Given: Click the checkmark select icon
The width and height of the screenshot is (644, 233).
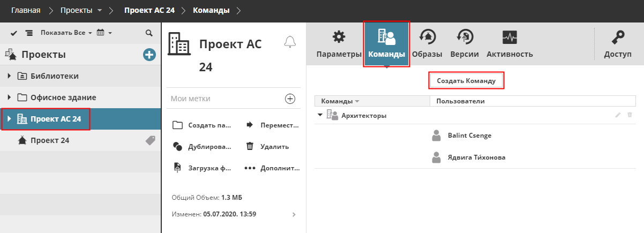Looking at the screenshot, I should click(x=14, y=33).
